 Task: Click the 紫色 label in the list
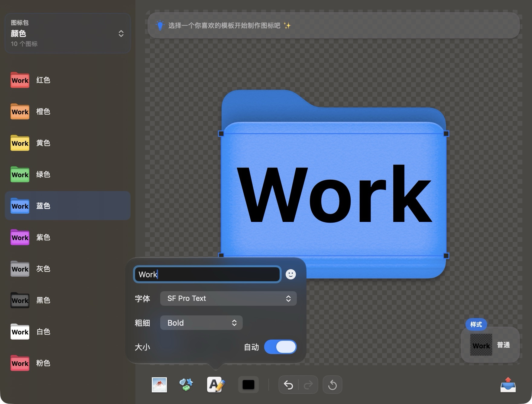point(43,237)
